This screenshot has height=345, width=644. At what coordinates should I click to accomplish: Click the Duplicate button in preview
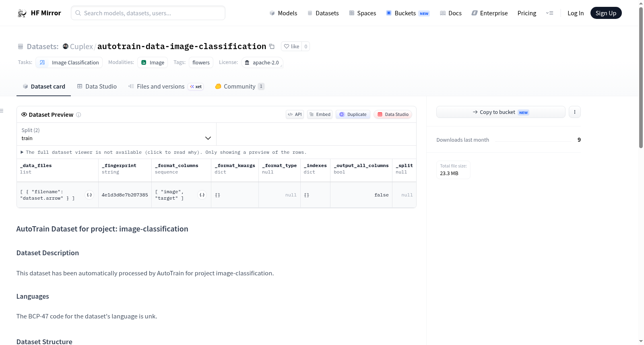[353, 114]
